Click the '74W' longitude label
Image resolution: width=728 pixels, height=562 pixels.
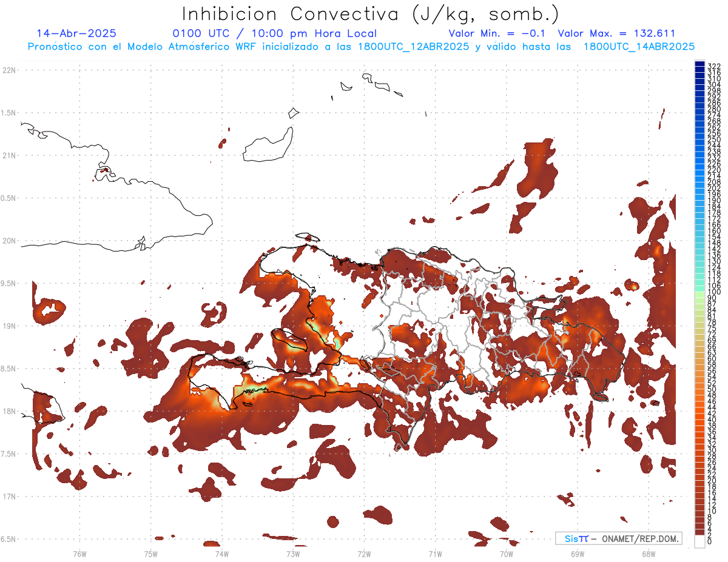tap(221, 554)
